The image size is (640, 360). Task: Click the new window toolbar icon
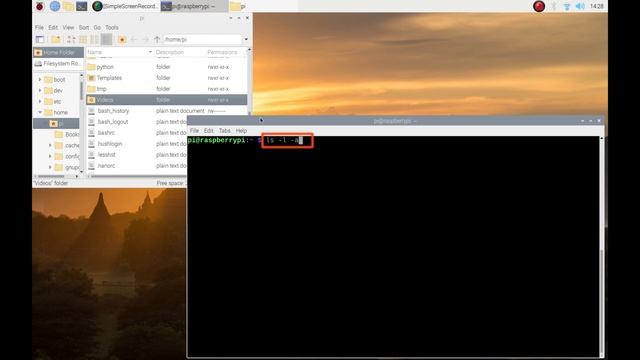[40, 39]
